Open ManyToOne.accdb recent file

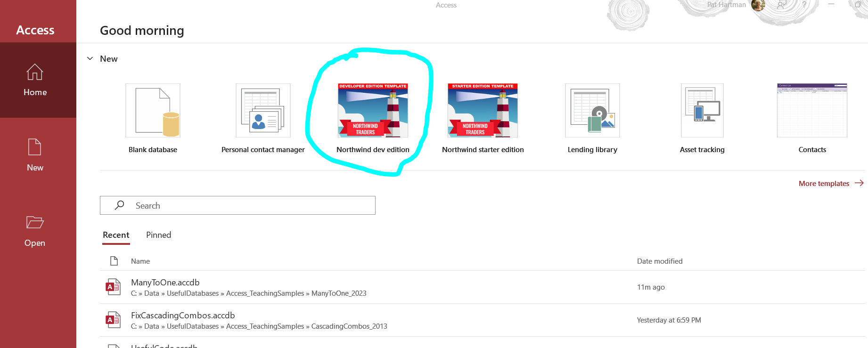pyautogui.click(x=482, y=287)
